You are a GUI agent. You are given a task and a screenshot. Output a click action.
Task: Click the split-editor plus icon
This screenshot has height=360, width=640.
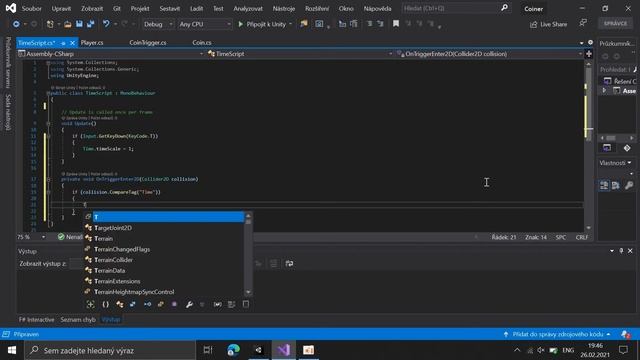pyautogui.click(x=589, y=54)
